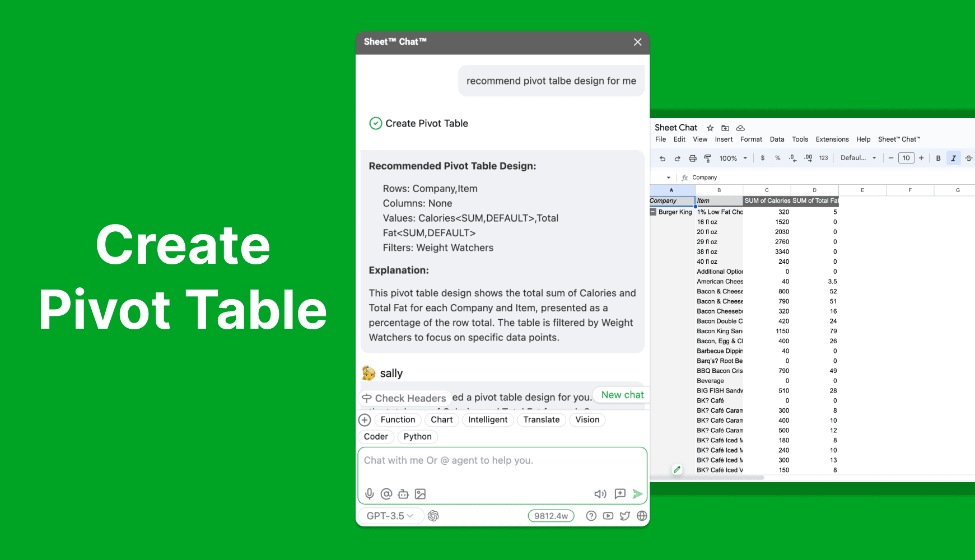Attach an image using picture icon
Viewport: 975px width, 560px height.
pos(420,494)
